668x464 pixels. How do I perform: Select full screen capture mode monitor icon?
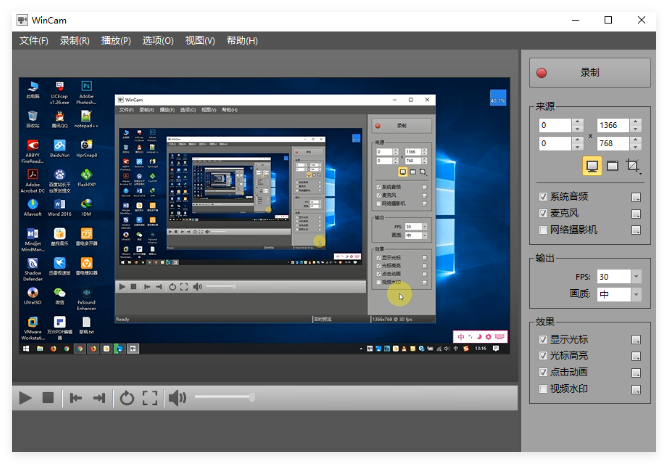tap(592, 166)
